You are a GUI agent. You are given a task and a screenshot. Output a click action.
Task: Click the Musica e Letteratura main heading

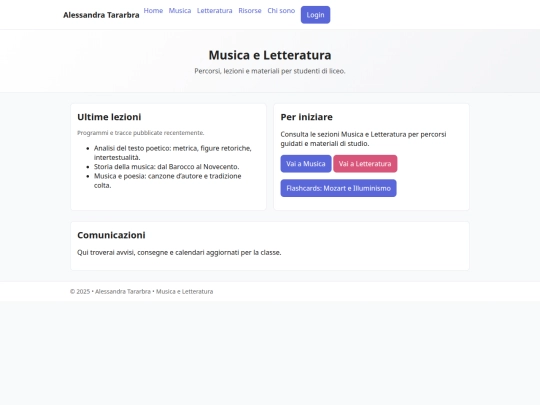coord(270,55)
